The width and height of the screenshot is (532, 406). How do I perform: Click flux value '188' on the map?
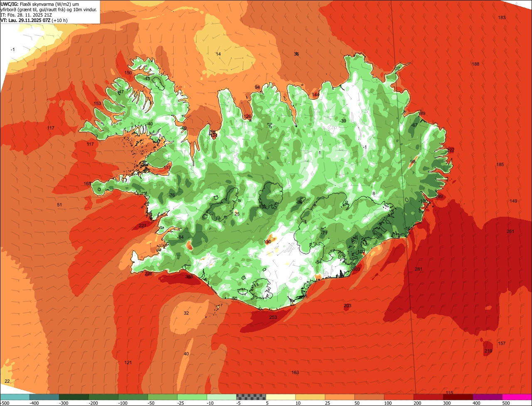click(475, 64)
